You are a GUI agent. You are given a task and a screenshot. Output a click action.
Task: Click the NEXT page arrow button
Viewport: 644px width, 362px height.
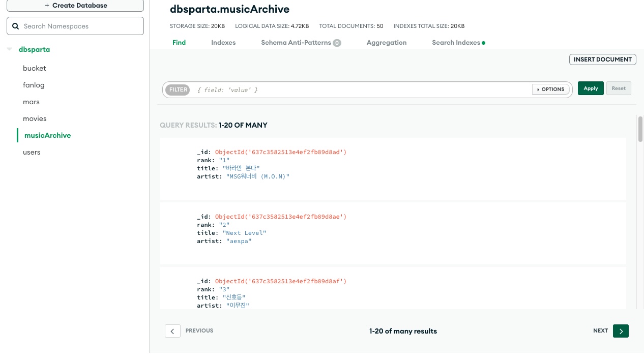coord(621,331)
